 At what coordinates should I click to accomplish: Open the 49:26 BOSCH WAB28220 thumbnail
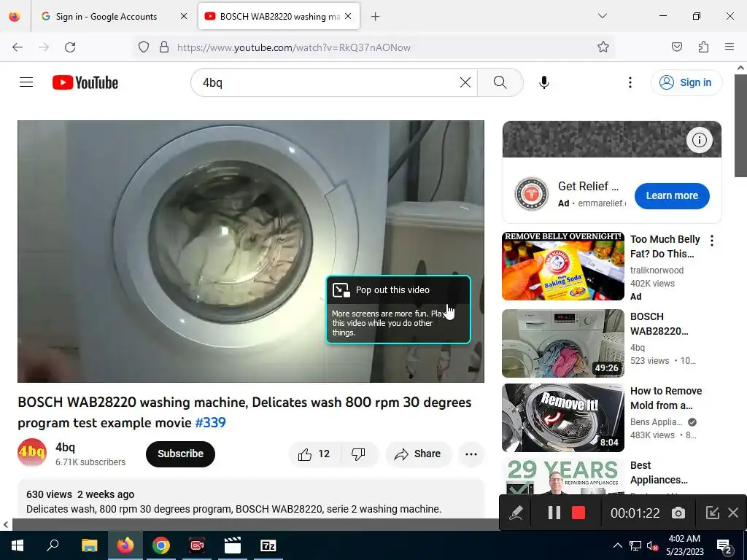click(x=563, y=343)
